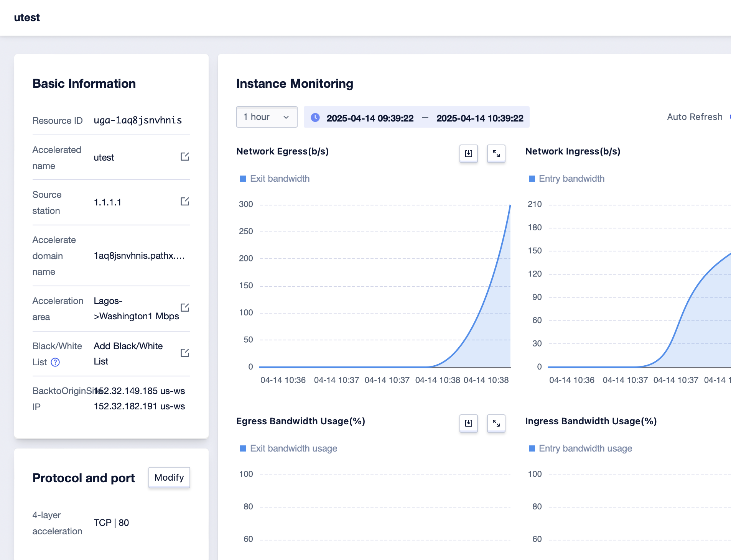
Task: Edit the Acceleration area Lagos->Washington
Action: coord(185,307)
